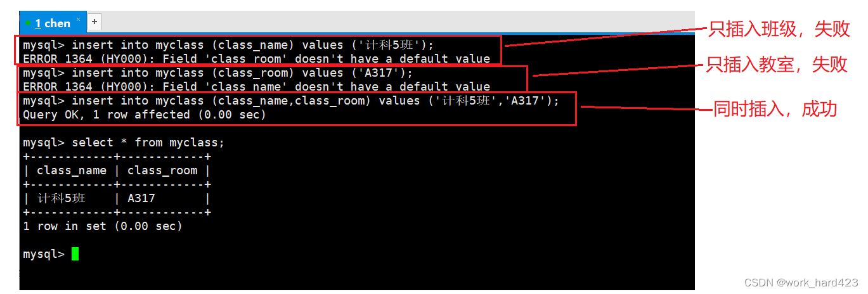The width and height of the screenshot is (868, 294).
Task: Click the "Query OK, 1 row affected" line
Action: click(144, 115)
